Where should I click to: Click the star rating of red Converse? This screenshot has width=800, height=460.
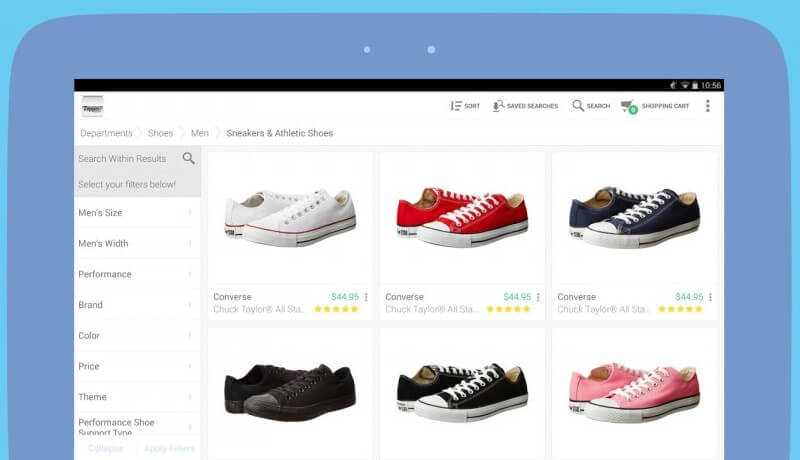pos(506,310)
